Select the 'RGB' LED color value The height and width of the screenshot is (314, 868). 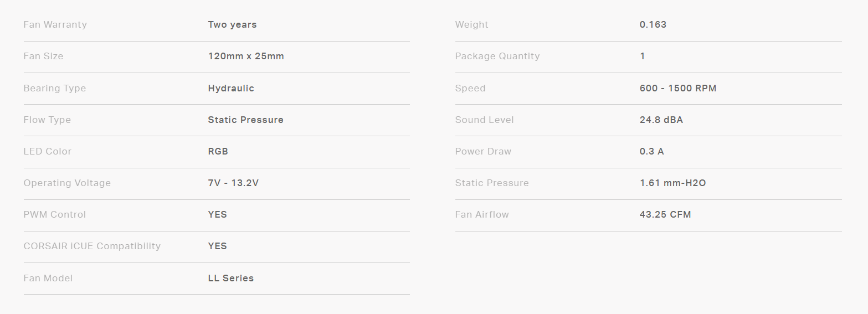pos(218,152)
